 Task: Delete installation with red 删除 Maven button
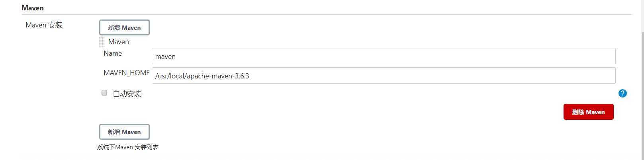pyautogui.click(x=588, y=112)
